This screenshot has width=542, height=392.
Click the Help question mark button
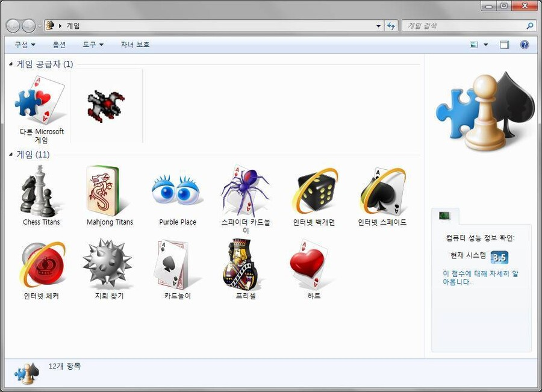click(525, 44)
